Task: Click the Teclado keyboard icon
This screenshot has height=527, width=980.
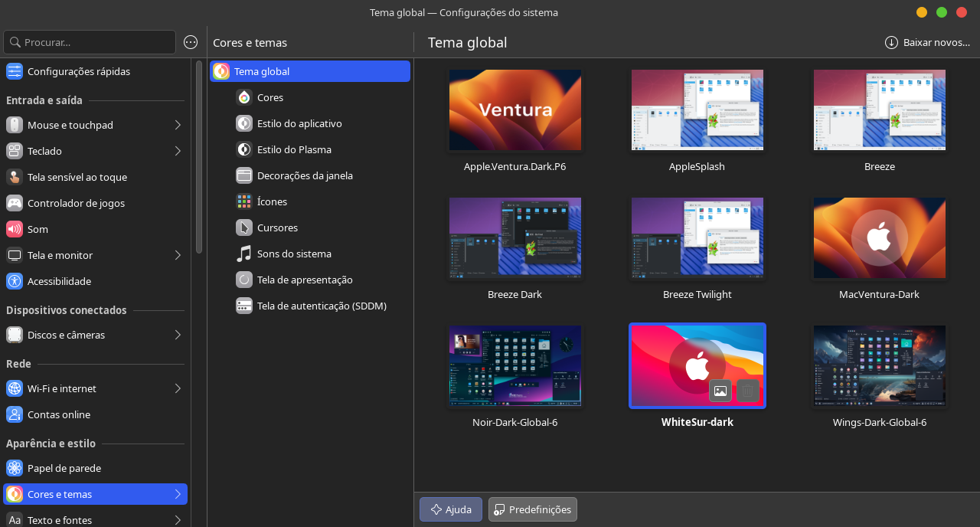Action: tap(15, 151)
